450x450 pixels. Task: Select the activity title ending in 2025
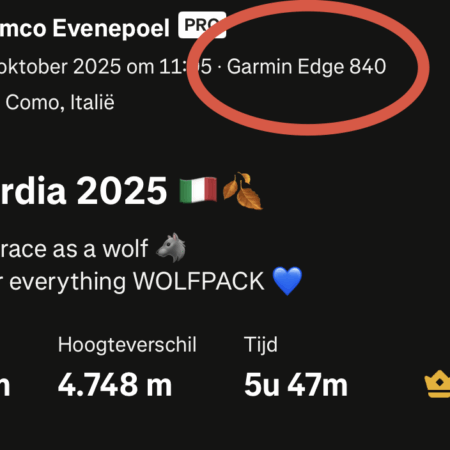[x=83, y=191]
